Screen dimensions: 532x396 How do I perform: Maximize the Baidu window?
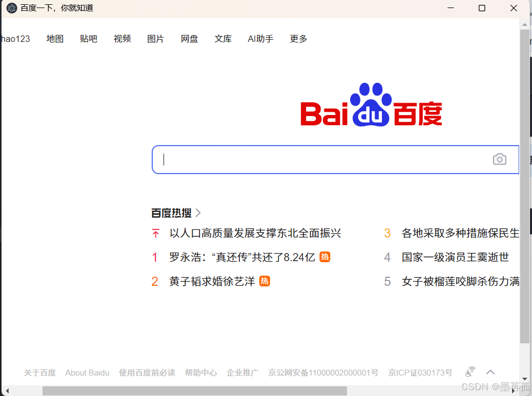pos(482,8)
